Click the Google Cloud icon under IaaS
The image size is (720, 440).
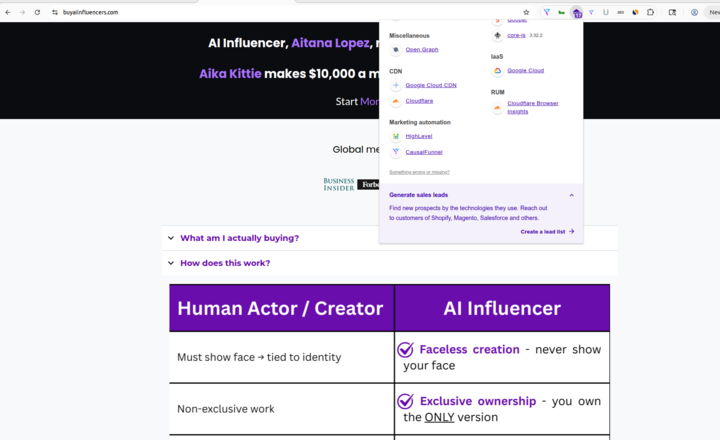click(x=497, y=71)
